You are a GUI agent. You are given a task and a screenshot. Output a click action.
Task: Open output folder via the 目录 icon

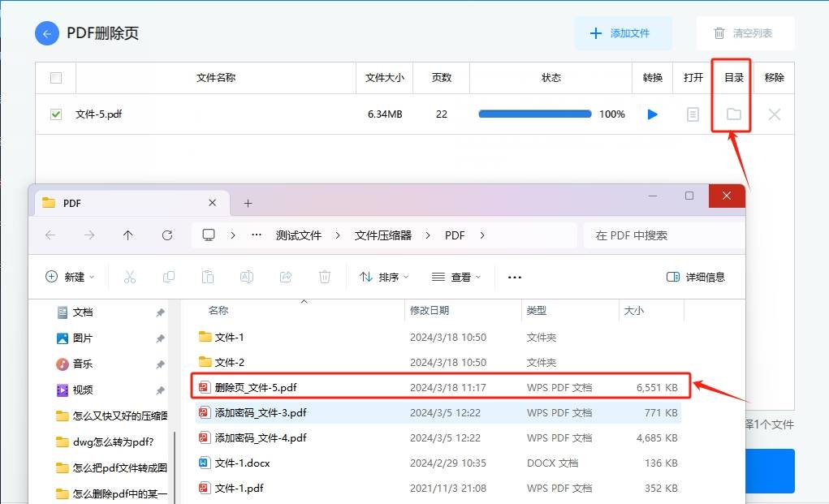(x=731, y=114)
